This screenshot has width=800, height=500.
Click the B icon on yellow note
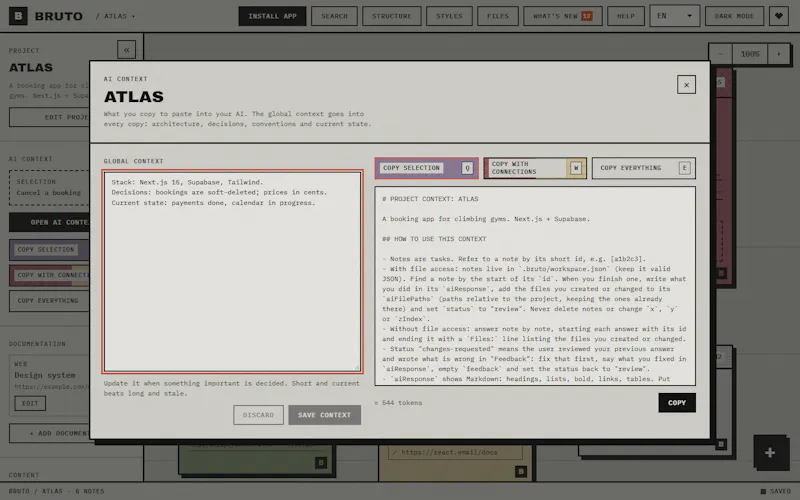pyautogui.click(x=520, y=471)
